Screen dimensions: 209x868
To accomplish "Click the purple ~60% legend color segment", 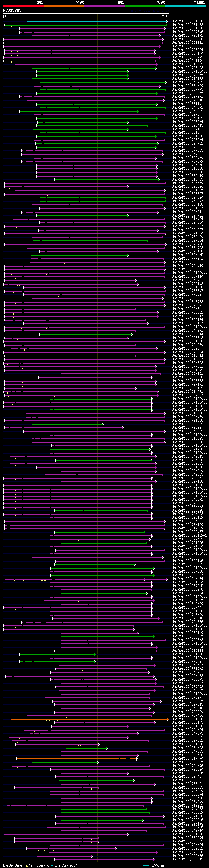I will [105, 6].
